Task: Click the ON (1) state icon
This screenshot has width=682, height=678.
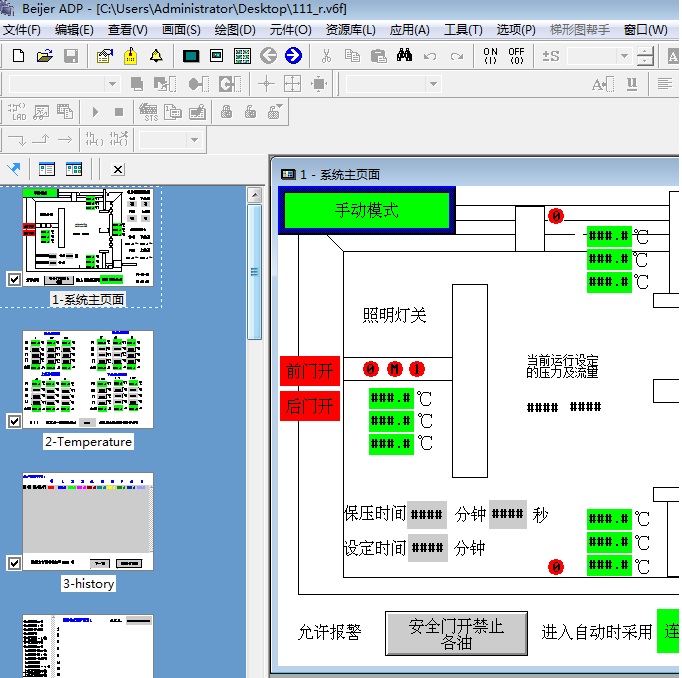Action: click(490, 56)
